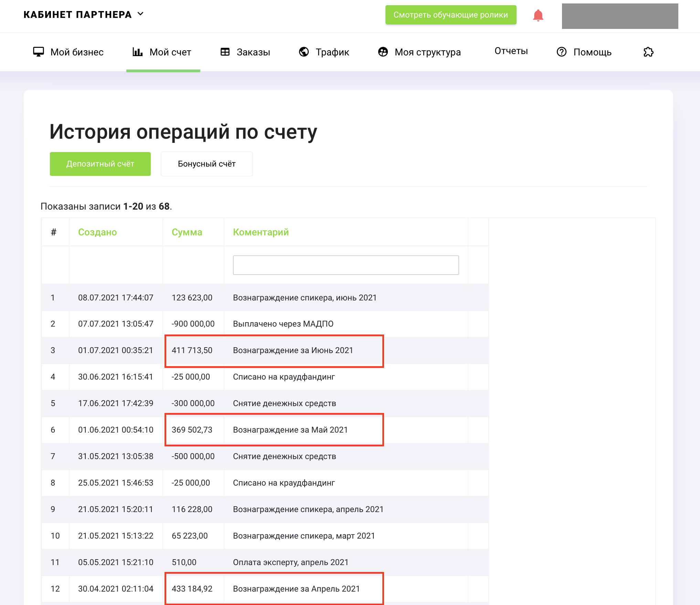Click the red notification bell icon
This screenshot has width=700, height=605.
click(x=538, y=15)
